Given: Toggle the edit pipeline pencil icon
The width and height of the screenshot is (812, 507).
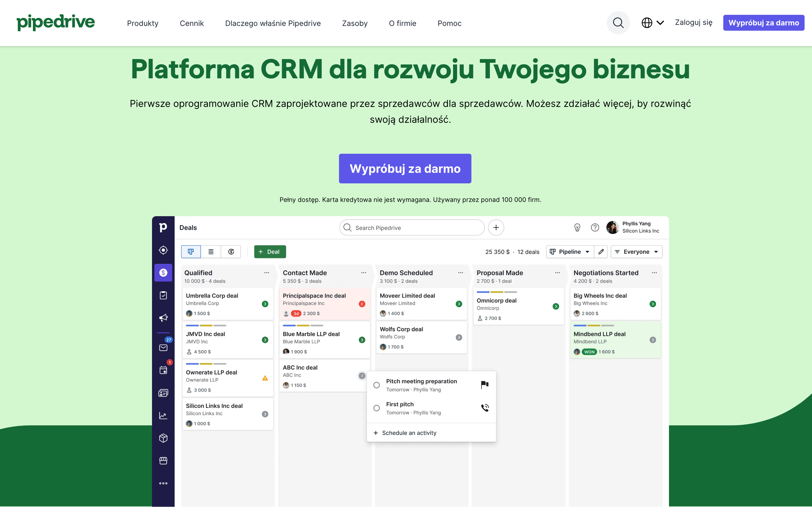Looking at the screenshot, I should coord(601,252).
